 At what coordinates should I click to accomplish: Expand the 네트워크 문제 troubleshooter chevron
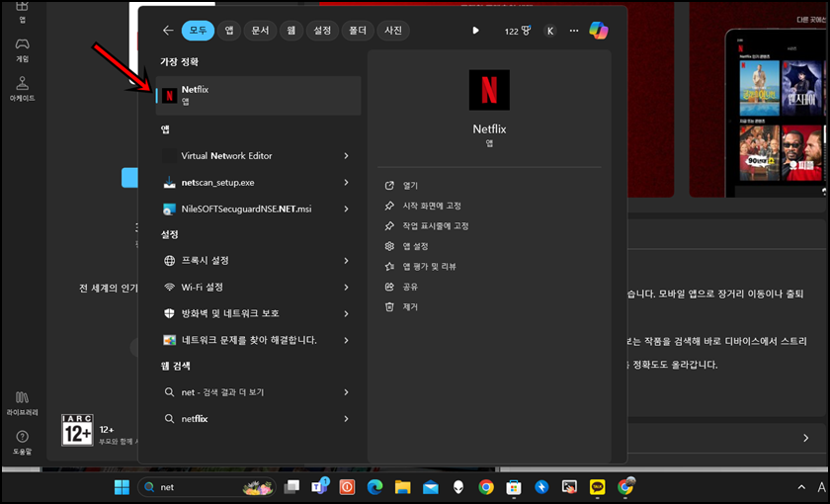(x=346, y=340)
